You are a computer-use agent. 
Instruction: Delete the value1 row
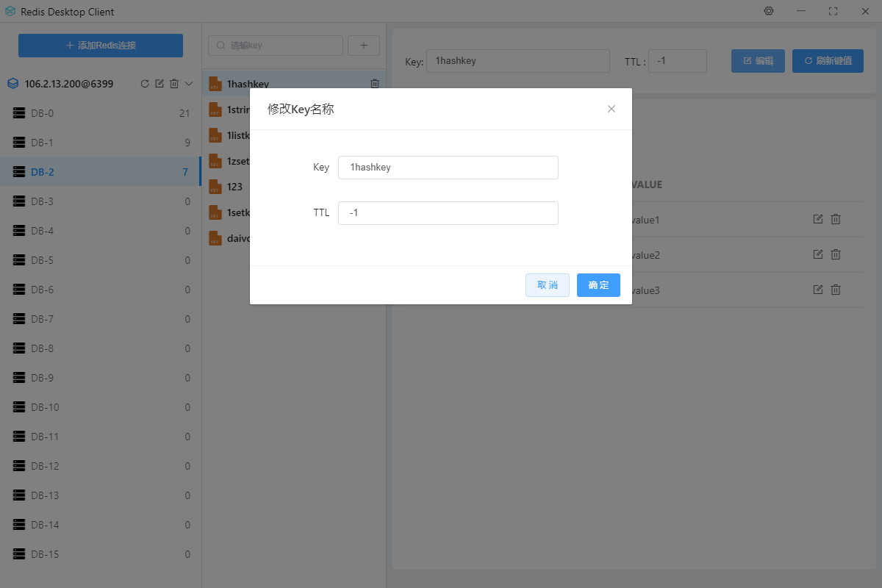point(836,219)
